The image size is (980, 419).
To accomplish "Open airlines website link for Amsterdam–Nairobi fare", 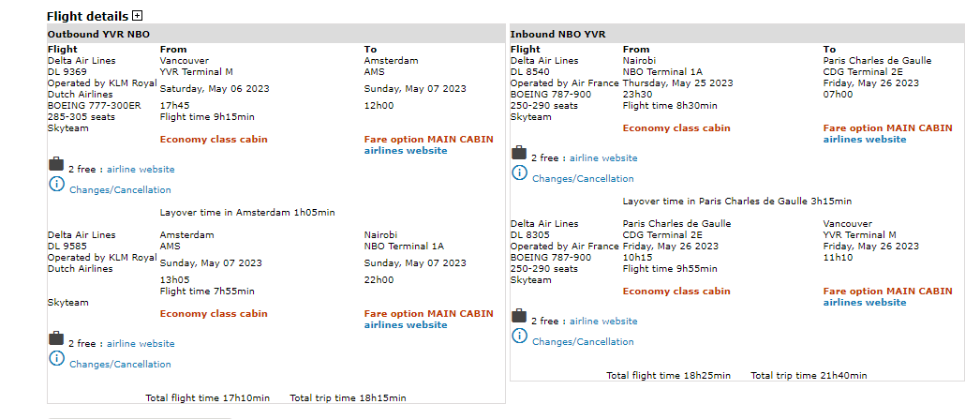I will 406,325.
